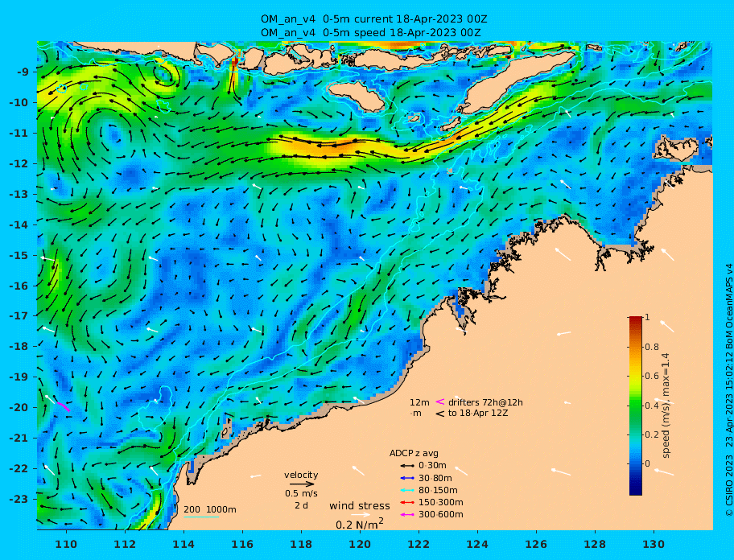Image resolution: width=734 pixels, height=560 pixels.
Task: Click the colorbar tick value 0.8
Action: (652, 347)
